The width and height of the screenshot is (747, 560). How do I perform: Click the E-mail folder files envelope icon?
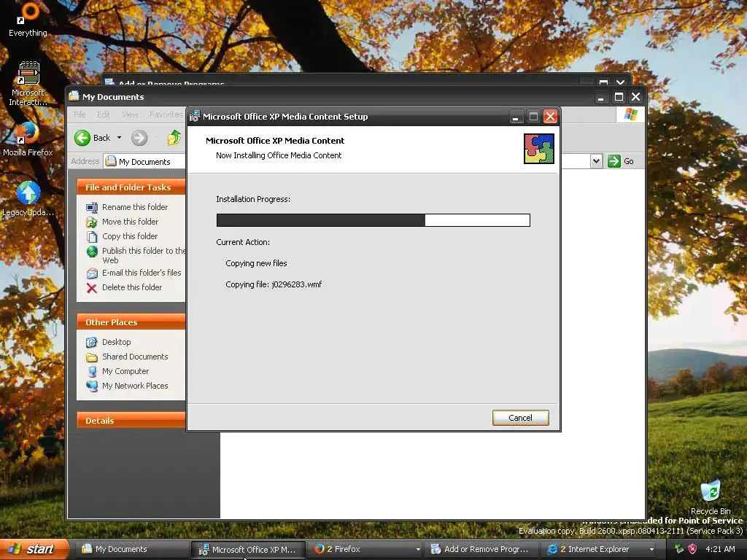point(92,273)
